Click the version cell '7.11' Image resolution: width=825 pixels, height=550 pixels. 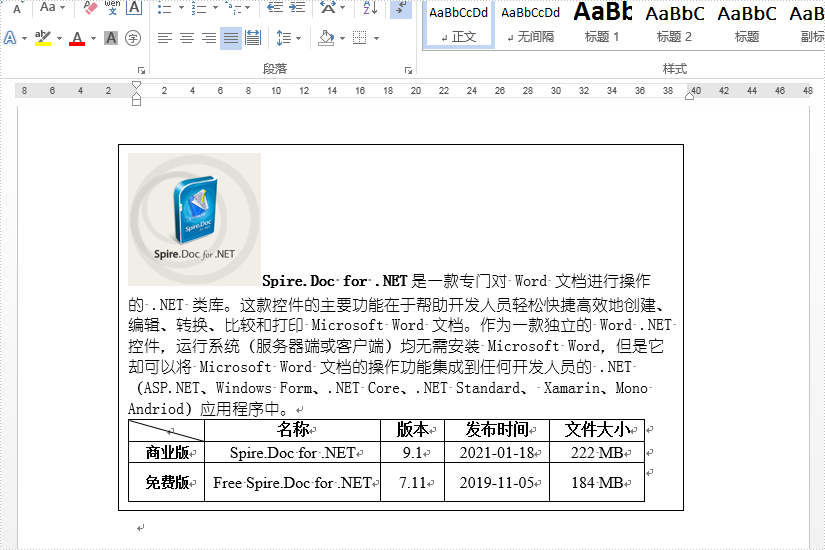[x=412, y=483]
